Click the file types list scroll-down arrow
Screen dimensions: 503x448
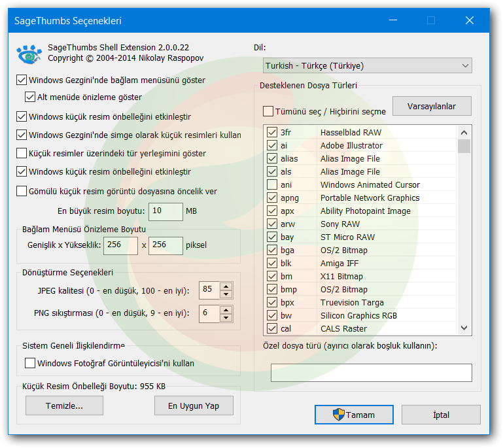pos(464,328)
